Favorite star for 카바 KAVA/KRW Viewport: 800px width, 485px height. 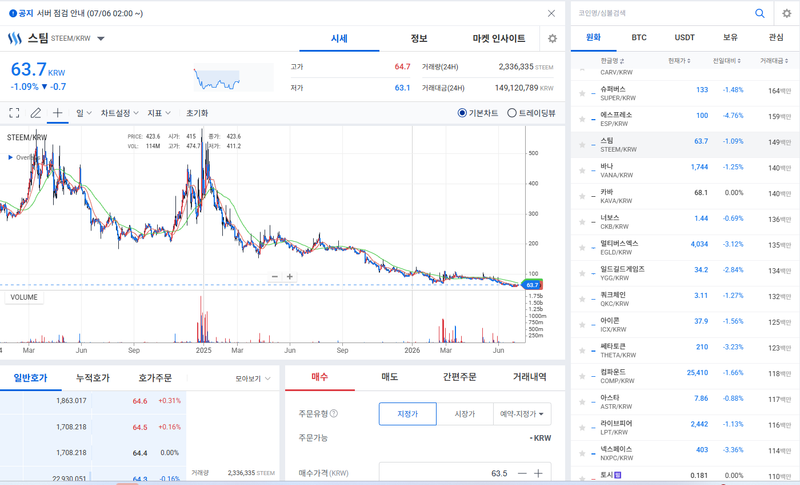[582, 196]
